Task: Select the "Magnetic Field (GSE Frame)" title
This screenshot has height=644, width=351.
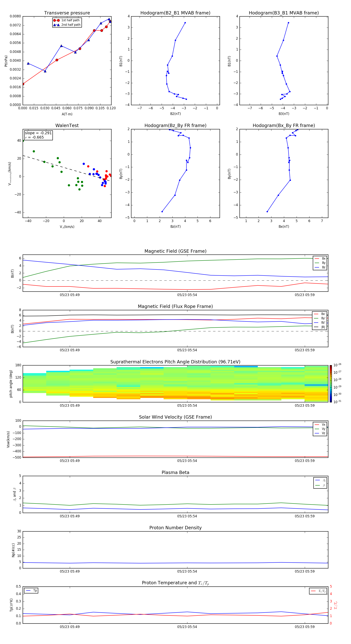Action: 175,251
